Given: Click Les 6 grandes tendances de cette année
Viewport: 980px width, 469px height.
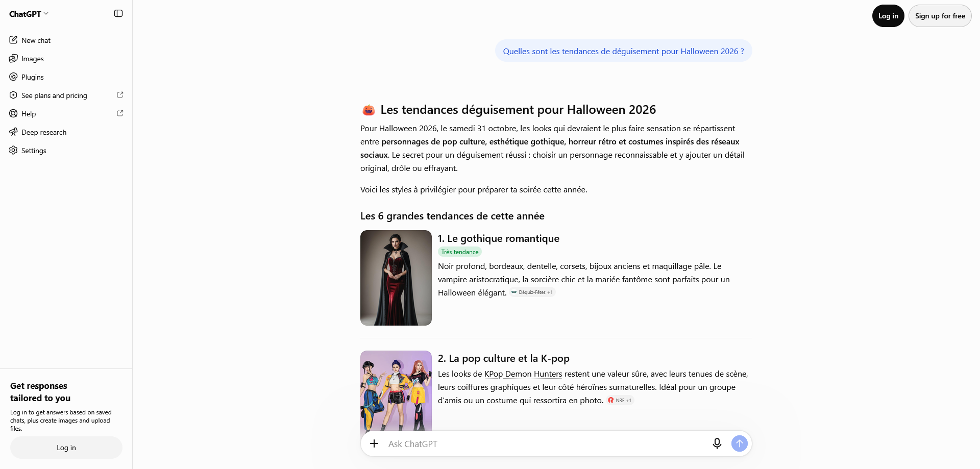Looking at the screenshot, I should tap(452, 216).
